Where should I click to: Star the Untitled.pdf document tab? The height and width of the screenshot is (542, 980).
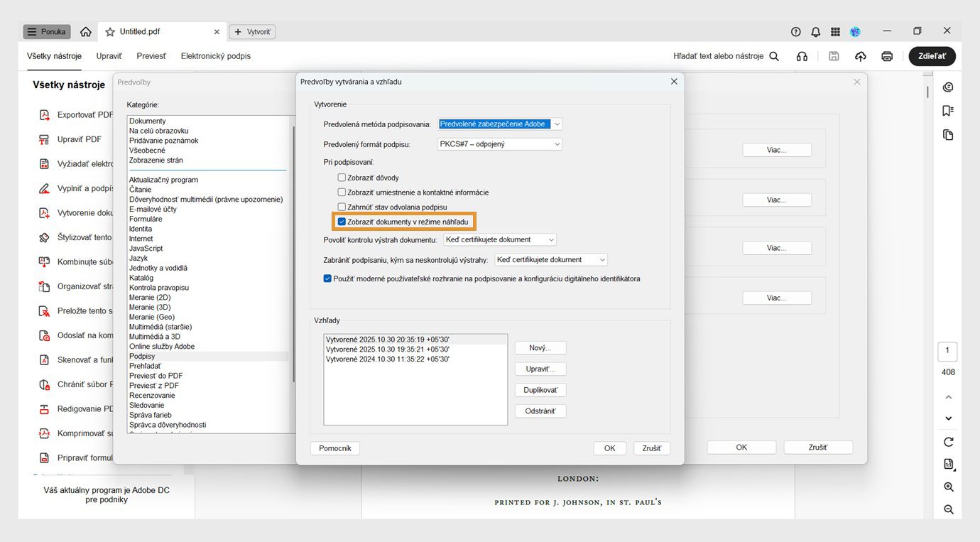click(110, 32)
